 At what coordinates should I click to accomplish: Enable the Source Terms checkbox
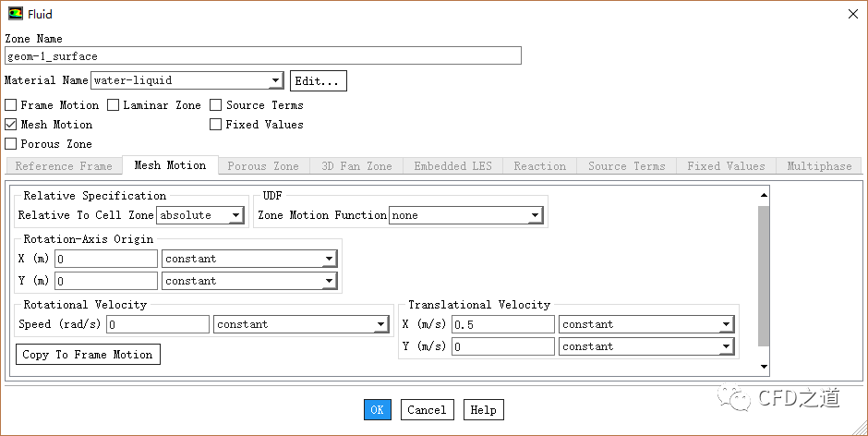point(216,105)
